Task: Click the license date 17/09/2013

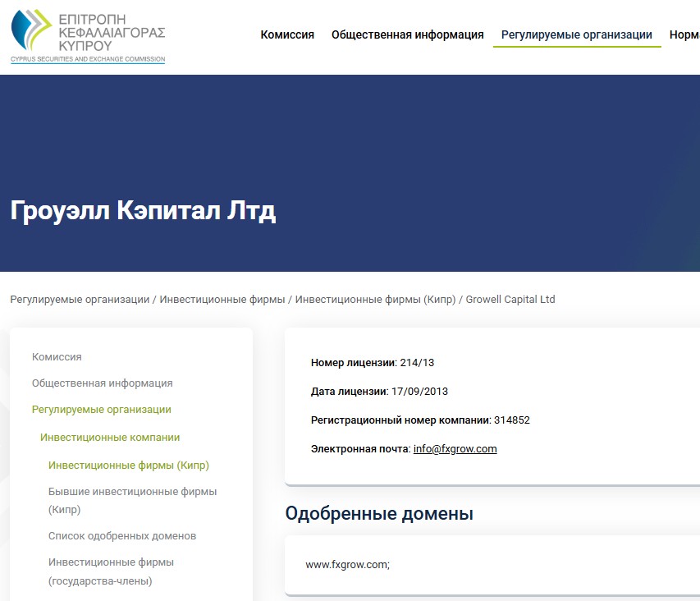Action: pyautogui.click(x=419, y=391)
